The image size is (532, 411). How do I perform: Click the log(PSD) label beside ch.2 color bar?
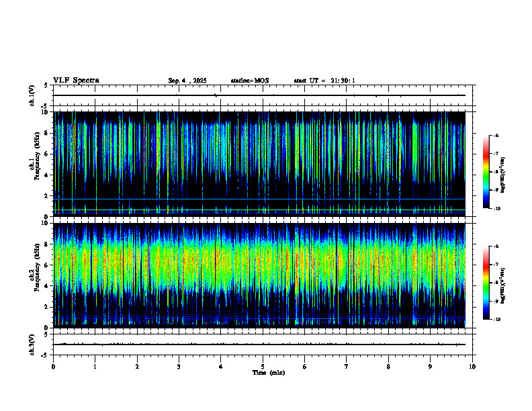tap(503, 285)
